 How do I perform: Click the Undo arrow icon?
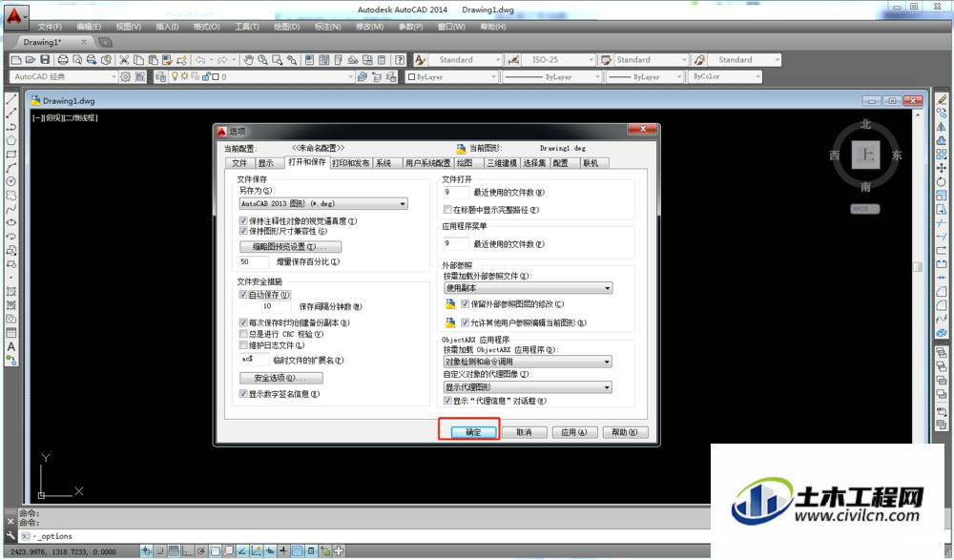tap(200, 60)
